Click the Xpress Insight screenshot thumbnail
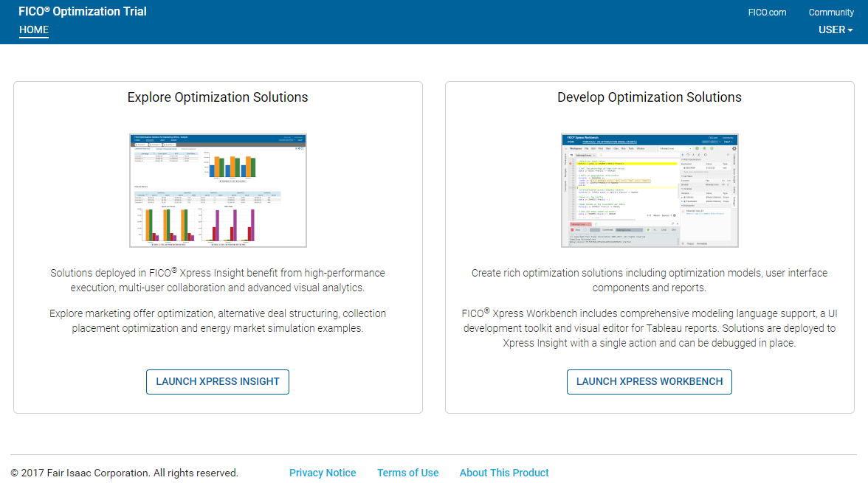868x483 pixels. pyautogui.click(x=218, y=190)
